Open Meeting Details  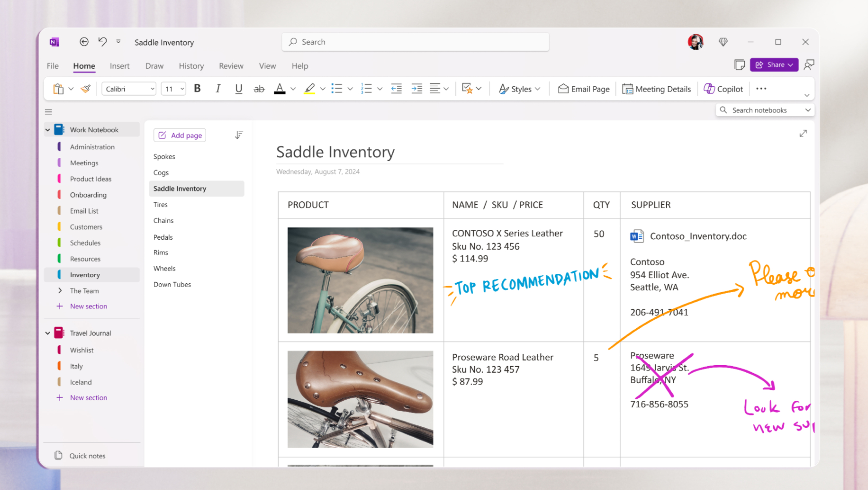[656, 89]
